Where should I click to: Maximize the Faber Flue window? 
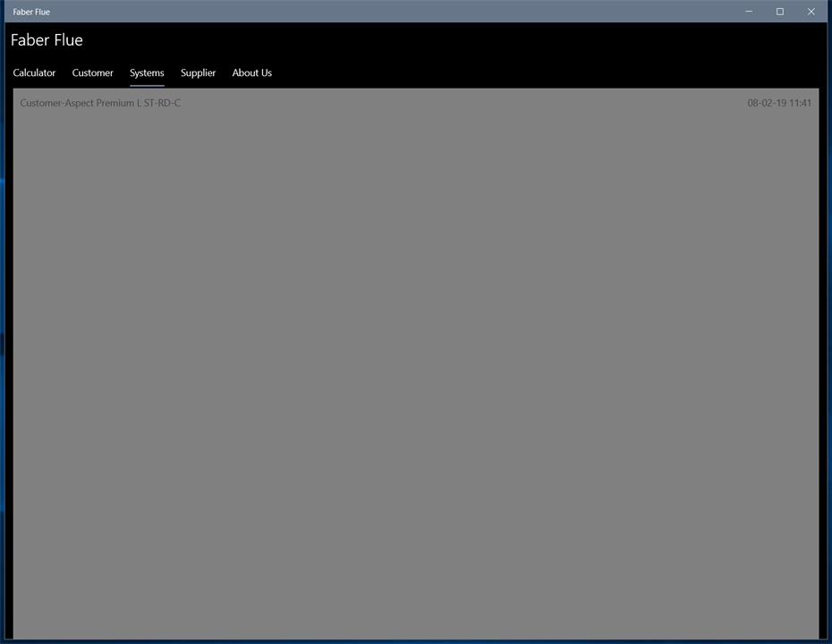(x=780, y=11)
